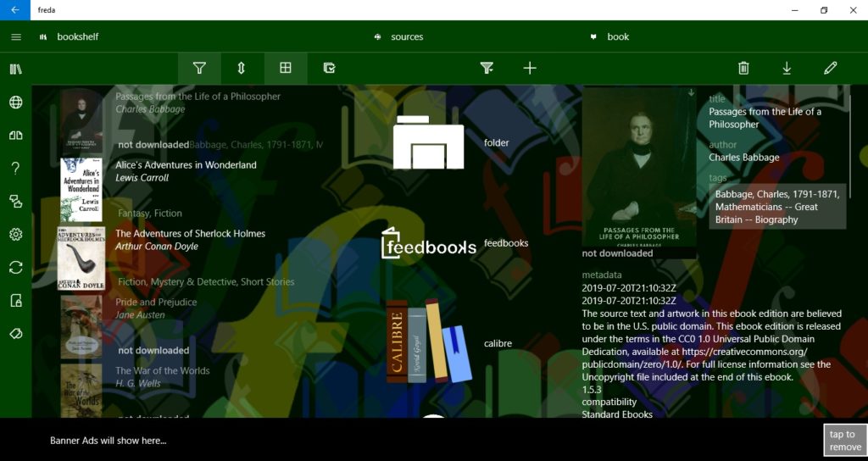Select the calibre source label
Viewport: 868px width, 461px height.
[x=498, y=344]
